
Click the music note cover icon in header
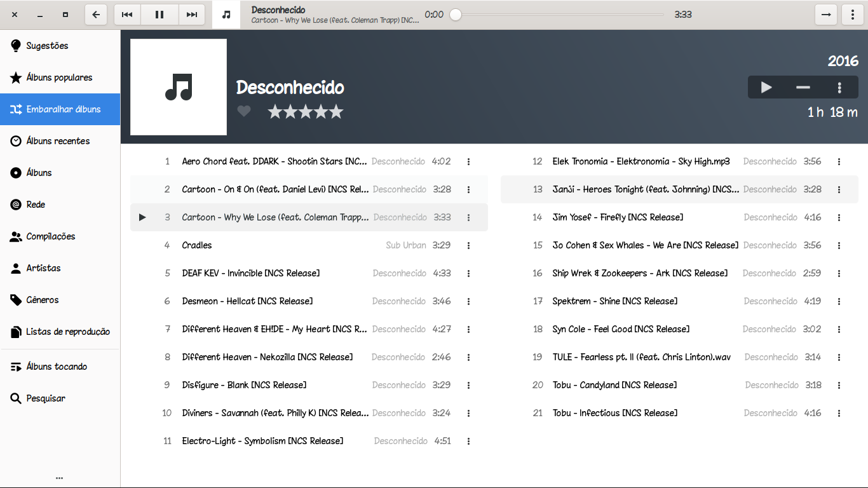tap(226, 15)
